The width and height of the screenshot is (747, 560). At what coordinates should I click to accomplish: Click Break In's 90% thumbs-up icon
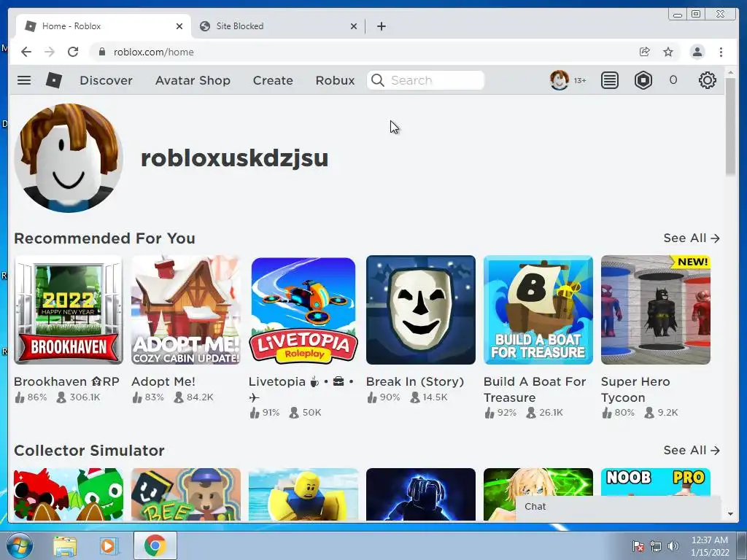(x=372, y=397)
